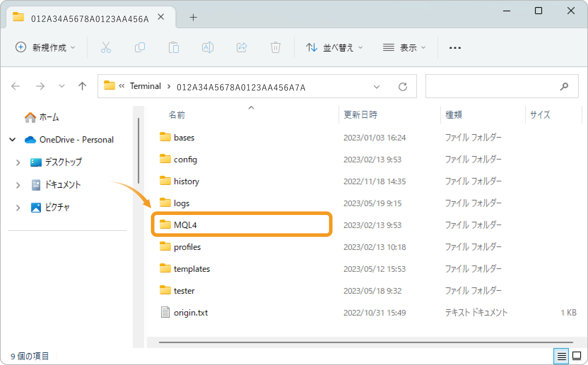This screenshot has width=588, height=365.
Task: Select the tester folder
Action: (184, 291)
